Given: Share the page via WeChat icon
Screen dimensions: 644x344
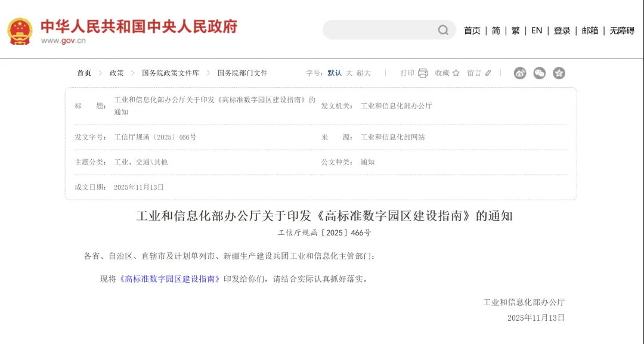Looking at the screenshot, I should [x=539, y=73].
